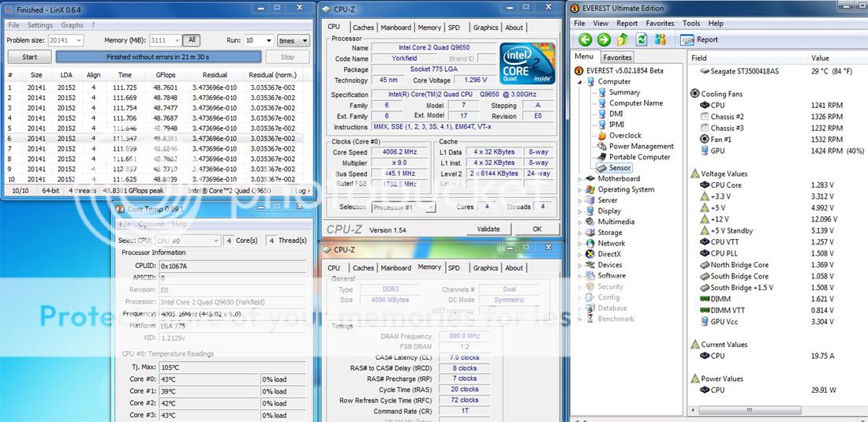Select Computer Name tree item

point(635,103)
